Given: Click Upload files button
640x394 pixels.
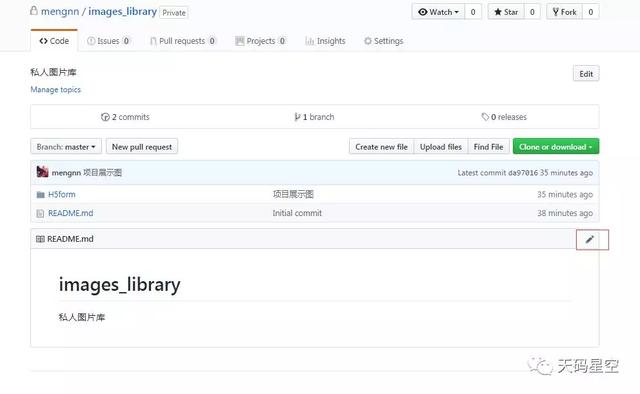Looking at the screenshot, I should point(441,147).
